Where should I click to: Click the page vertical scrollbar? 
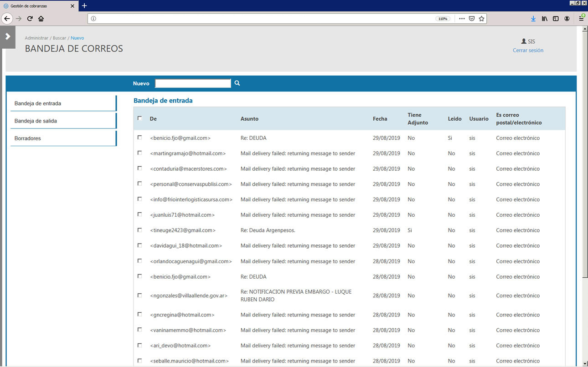point(585,155)
